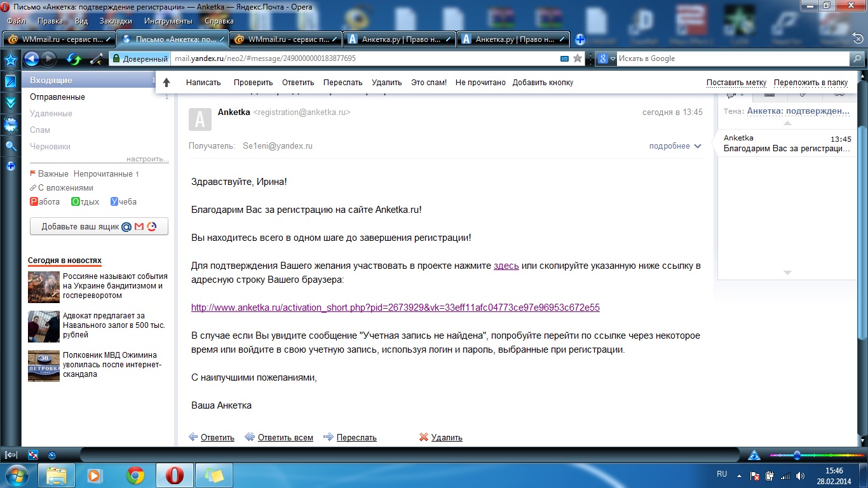868x488 pixels.
Task: Open Google Chrome from the taskbar
Action: (135, 475)
